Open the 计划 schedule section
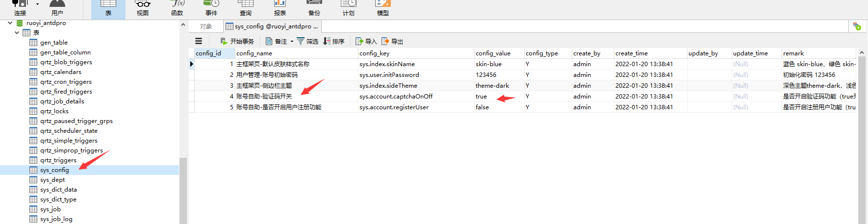 [x=349, y=8]
